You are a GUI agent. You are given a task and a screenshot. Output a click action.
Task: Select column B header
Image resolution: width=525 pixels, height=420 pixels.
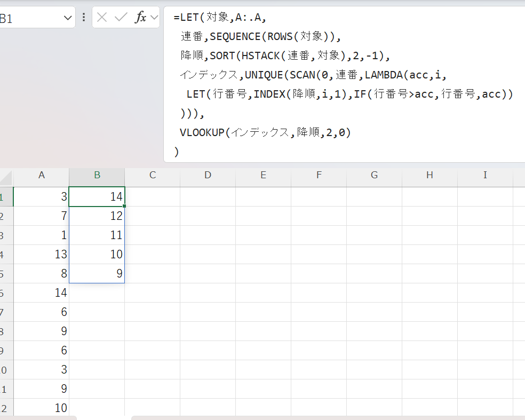[x=97, y=175]
